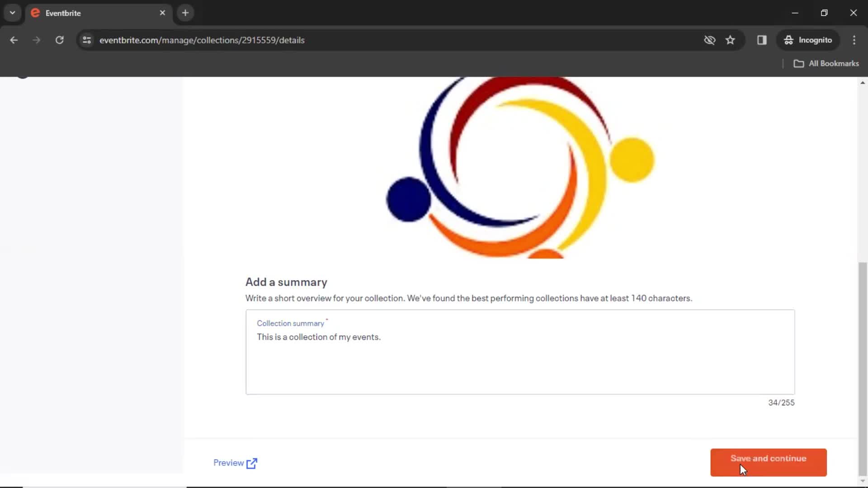Click the 34/255 character counter
The image size is (868, 488).
[781, 403]
